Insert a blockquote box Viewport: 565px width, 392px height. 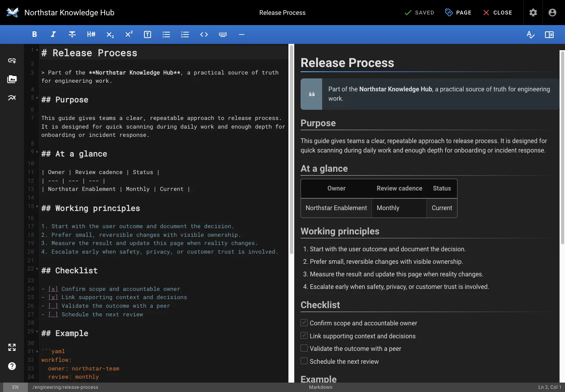tap(148, 34)
